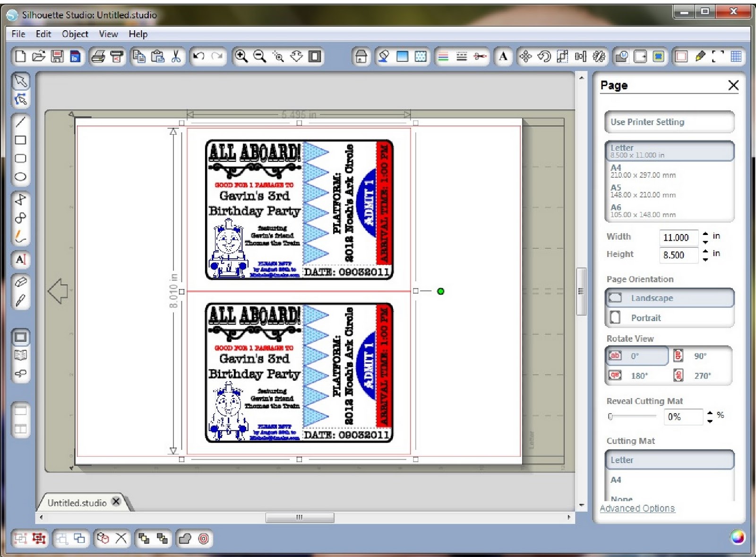Increase the page Width value
Screen dimensions: 756x557
coord(705,234)
